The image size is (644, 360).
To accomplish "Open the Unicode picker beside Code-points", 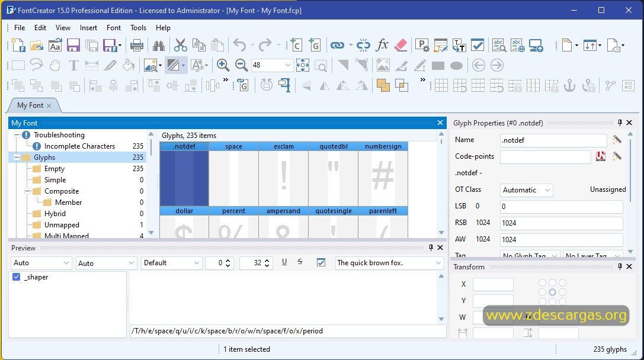I will 601,156.
